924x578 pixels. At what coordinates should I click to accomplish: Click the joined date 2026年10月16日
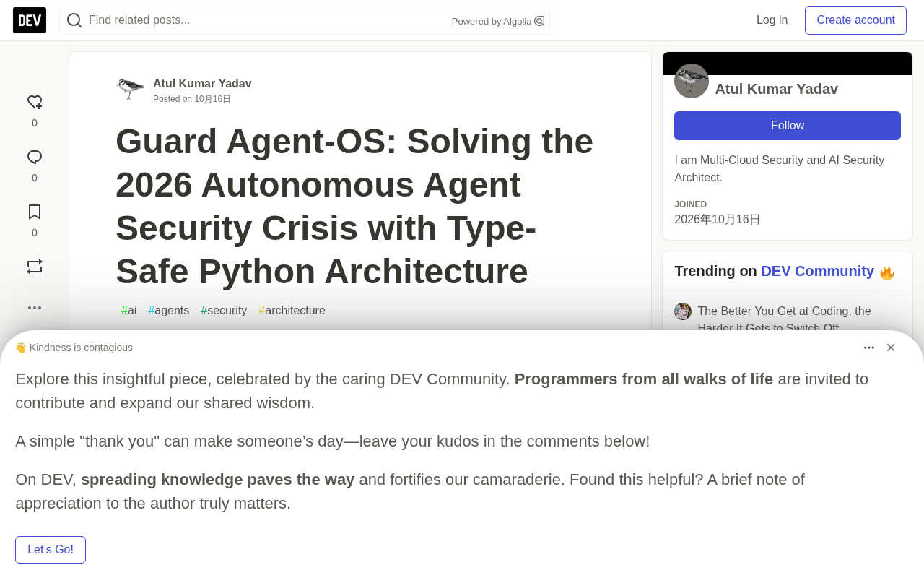(x=718, y=220)
